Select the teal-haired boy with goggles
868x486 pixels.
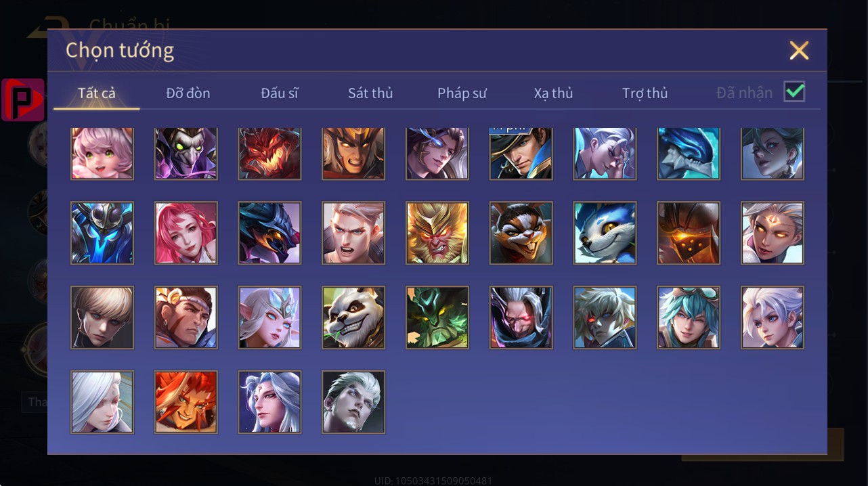coord(689,317)
